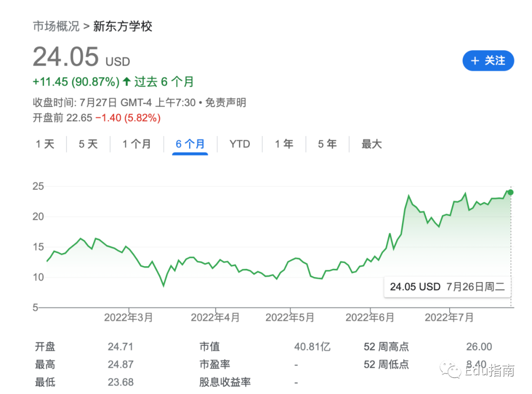
Task: Click the 最高 value 24.87
Action: (x=121, y=364)
